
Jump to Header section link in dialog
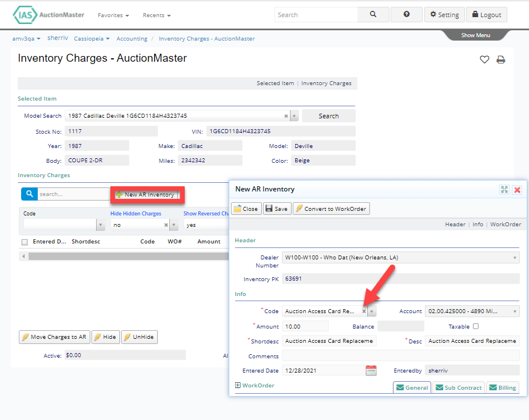tap(455, 224)
